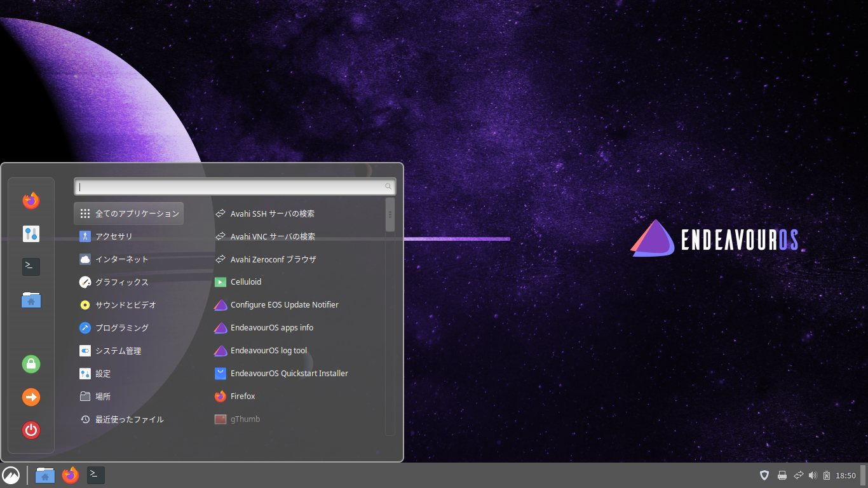Screen dimensions: 868x488
Task: Open System Settings from the favorites sidebar
Action: coord(31,234)
